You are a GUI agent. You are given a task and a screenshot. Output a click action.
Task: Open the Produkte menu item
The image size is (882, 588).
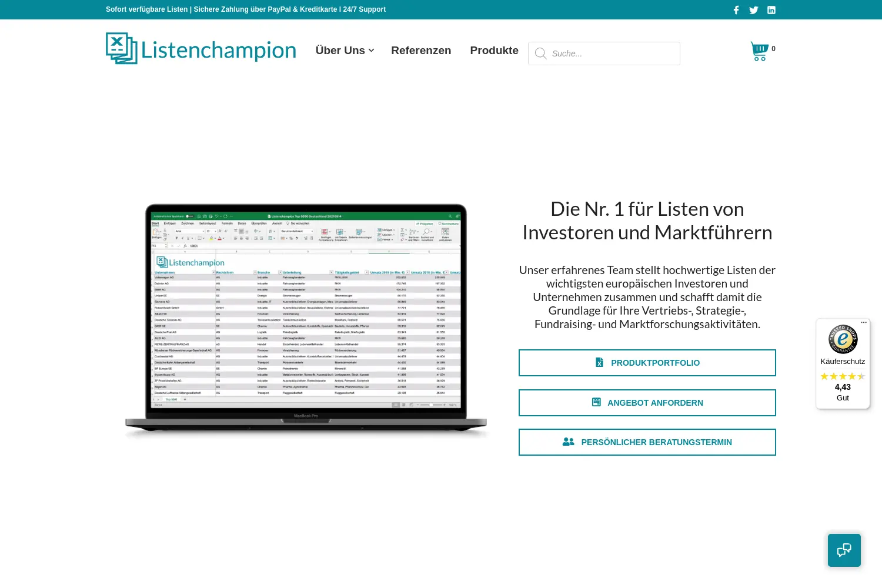pos(494,51)
